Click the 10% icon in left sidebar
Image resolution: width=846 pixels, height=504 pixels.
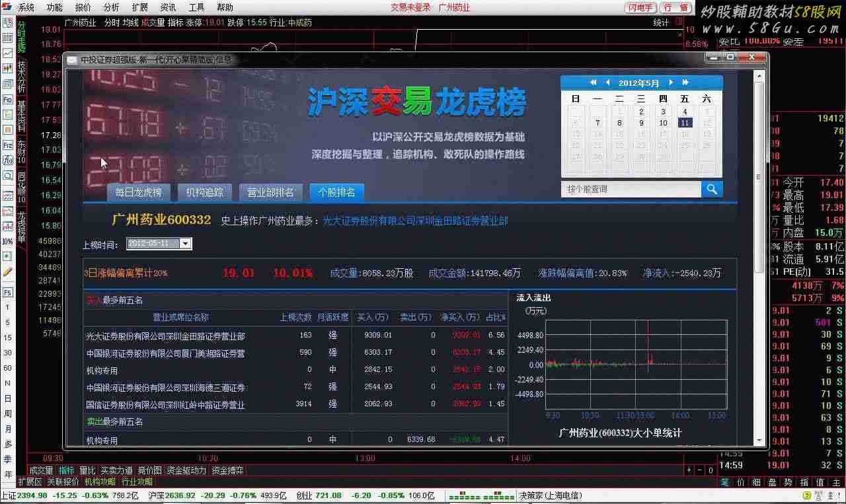click(8, 241)
